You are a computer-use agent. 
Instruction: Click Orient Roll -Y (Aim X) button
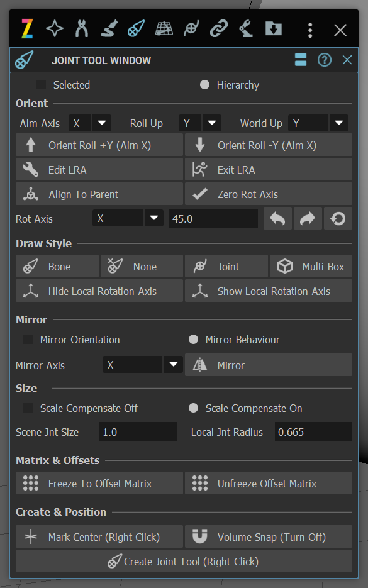pos(268,145)
